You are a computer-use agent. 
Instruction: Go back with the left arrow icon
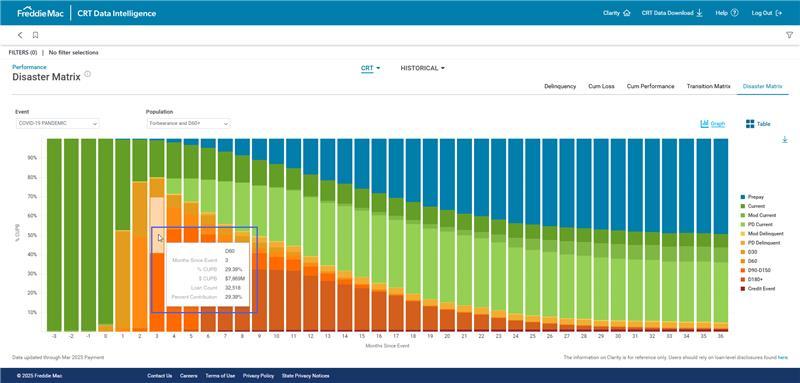20,35
